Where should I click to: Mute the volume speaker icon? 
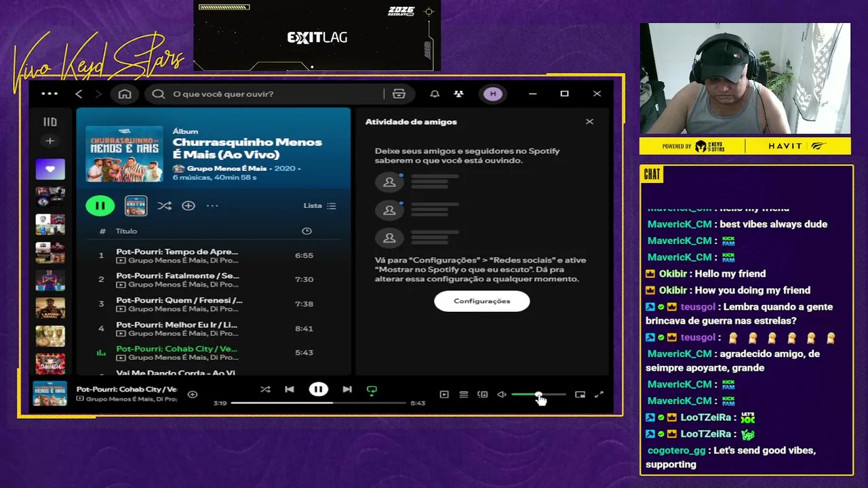(x=502, y=394)
